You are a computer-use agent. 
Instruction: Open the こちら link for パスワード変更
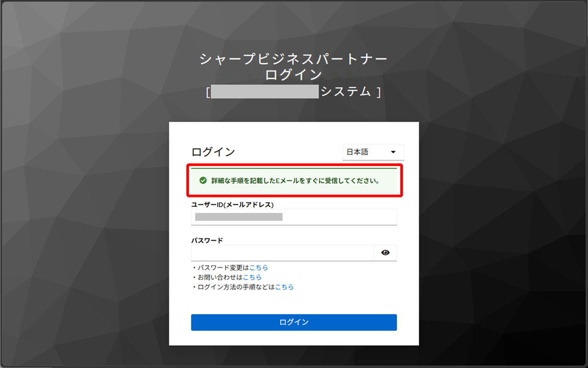click(259, 268)
